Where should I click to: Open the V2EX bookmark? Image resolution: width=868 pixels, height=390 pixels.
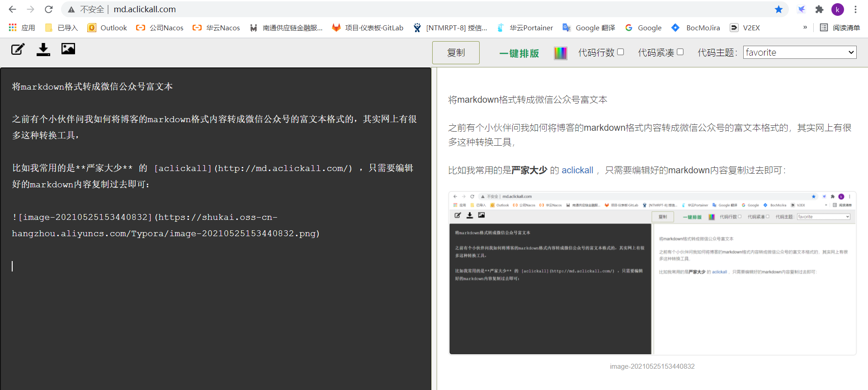[x=745, y=28]
